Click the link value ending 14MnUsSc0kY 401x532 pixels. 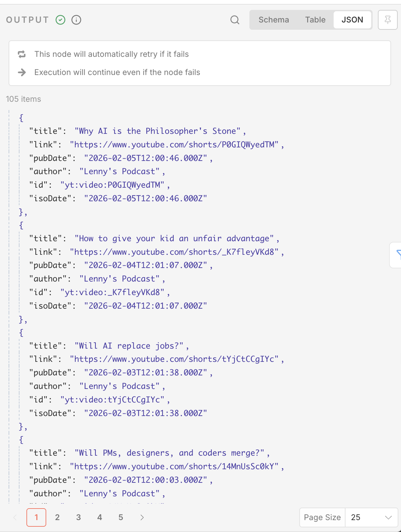174,467
